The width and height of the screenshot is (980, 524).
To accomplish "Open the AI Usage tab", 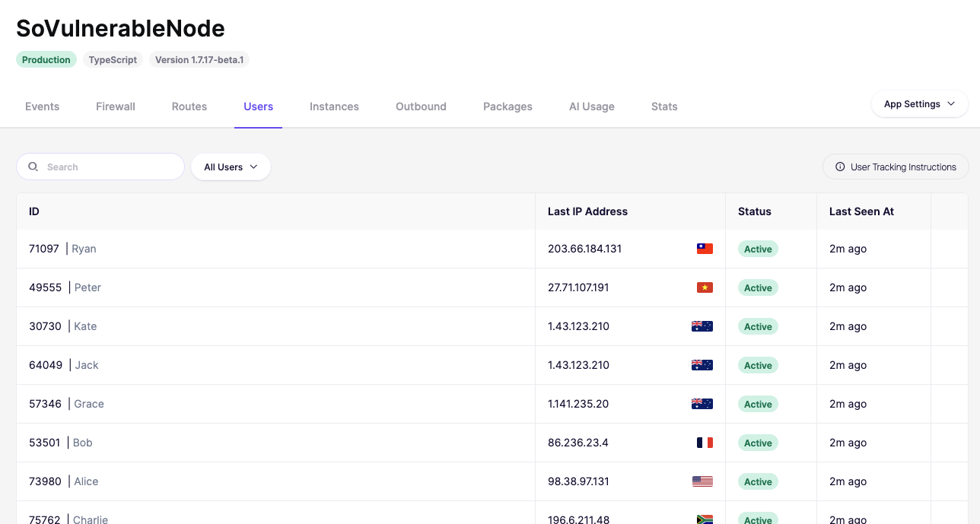I will 592,106.
